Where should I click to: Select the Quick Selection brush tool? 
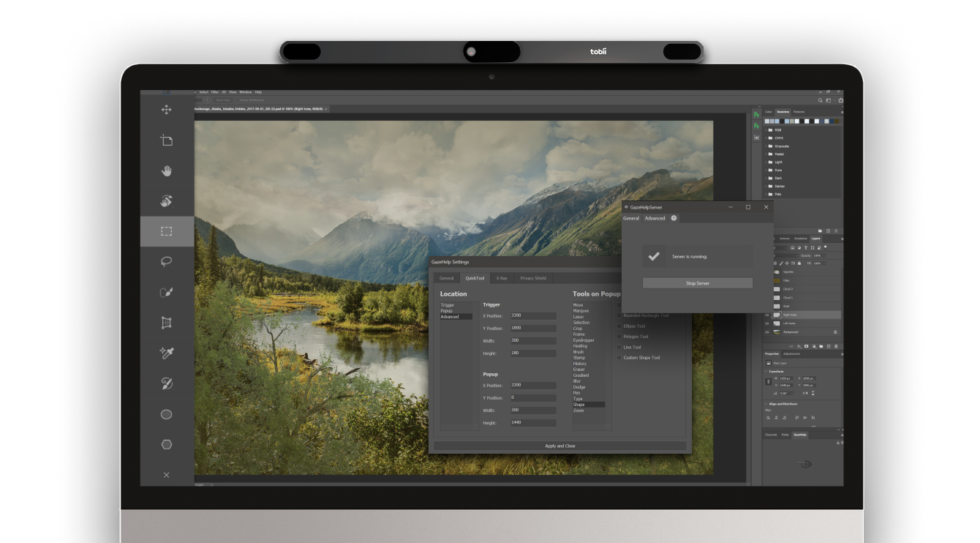[x=167, y=292]
